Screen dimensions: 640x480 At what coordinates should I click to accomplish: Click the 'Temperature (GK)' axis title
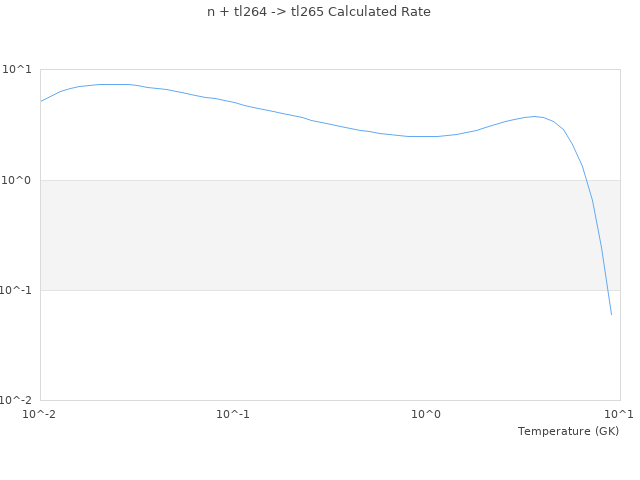[568, 431]
